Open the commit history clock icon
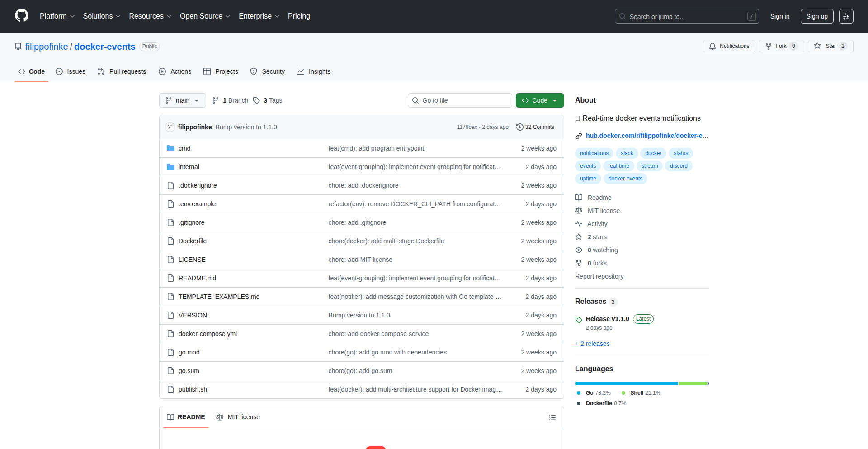This screenshot has height=449, width=868. click(520, 127)
